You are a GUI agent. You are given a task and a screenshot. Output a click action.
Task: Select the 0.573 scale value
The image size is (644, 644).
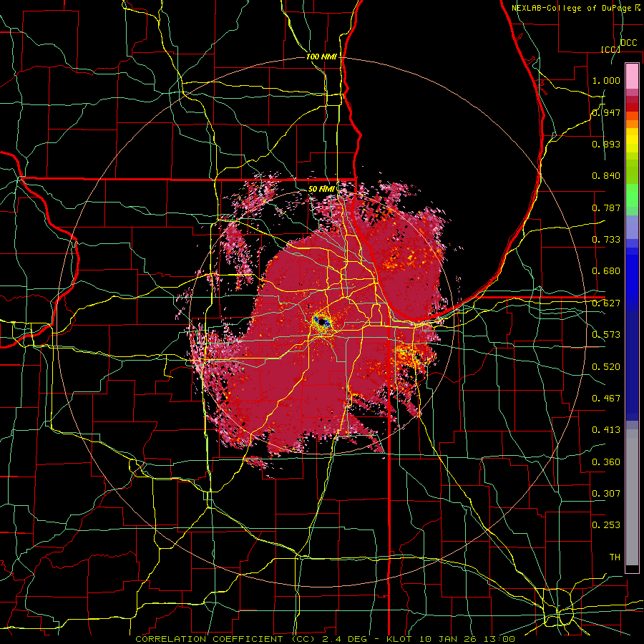tap(606, 335)
